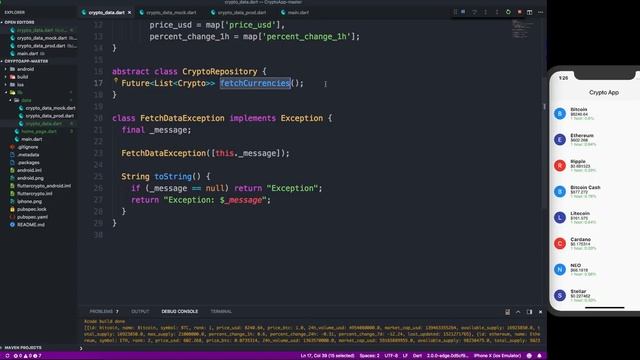The height and width of the screenshot is (360, 640).
Task: Open the Terminal panel tab
Action: [x=221, y=311]
